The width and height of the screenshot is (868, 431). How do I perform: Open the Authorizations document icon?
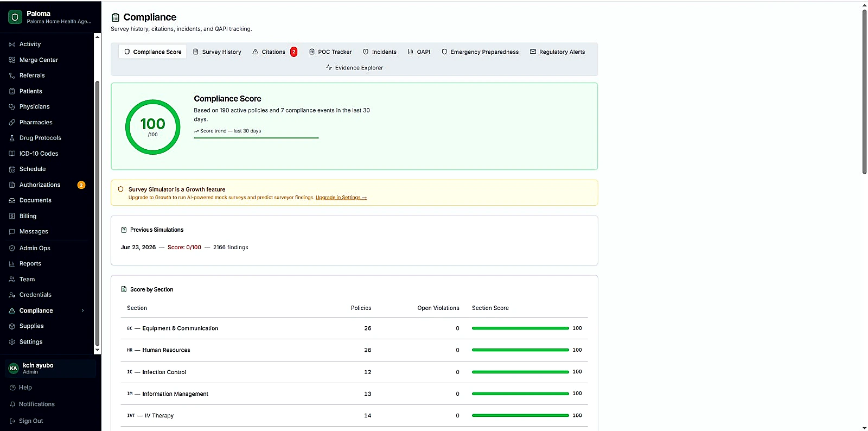(x=12, y=185)
